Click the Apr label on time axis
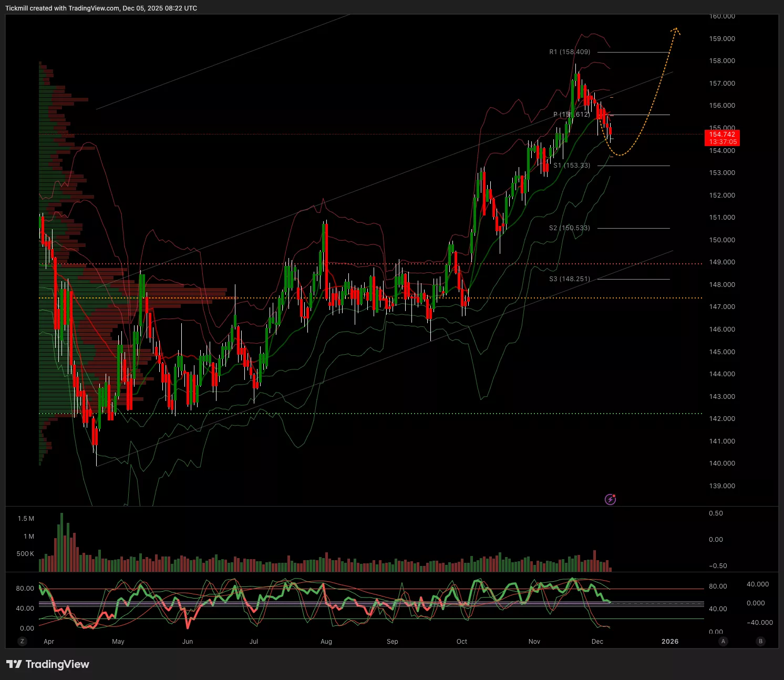The height and width of the screenshot is (680, 784). click(49, 642)
